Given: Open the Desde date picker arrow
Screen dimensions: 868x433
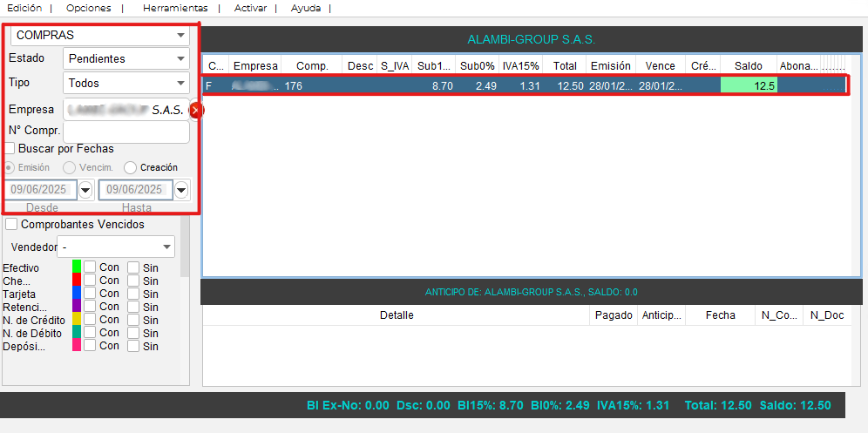Looking at the screenshot, I should pos(85,190).
